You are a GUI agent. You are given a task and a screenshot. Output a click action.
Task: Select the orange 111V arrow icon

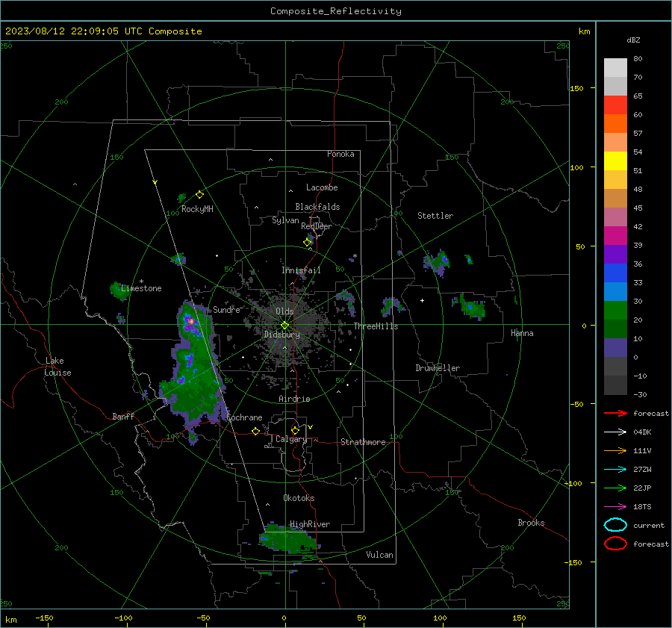[x=615, y=450]
